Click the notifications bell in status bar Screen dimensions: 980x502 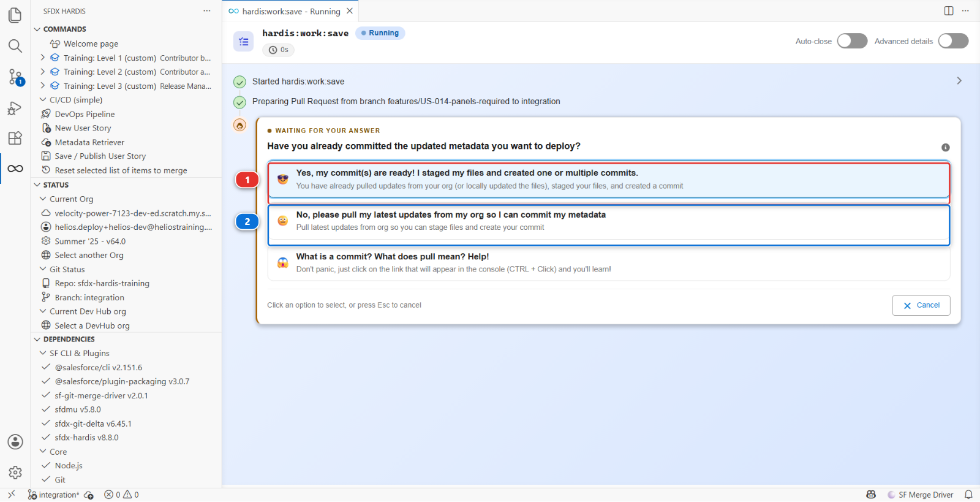pos(968,495)
